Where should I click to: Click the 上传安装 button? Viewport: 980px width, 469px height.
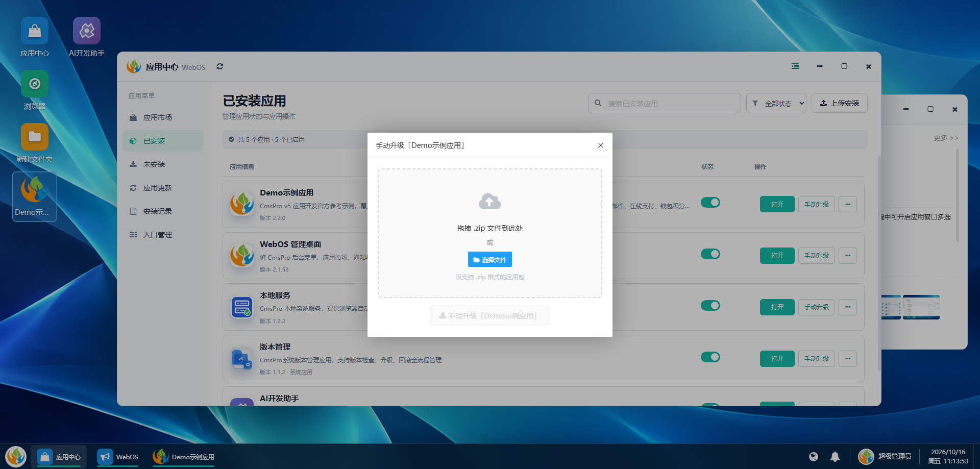[x=840, y=103]
